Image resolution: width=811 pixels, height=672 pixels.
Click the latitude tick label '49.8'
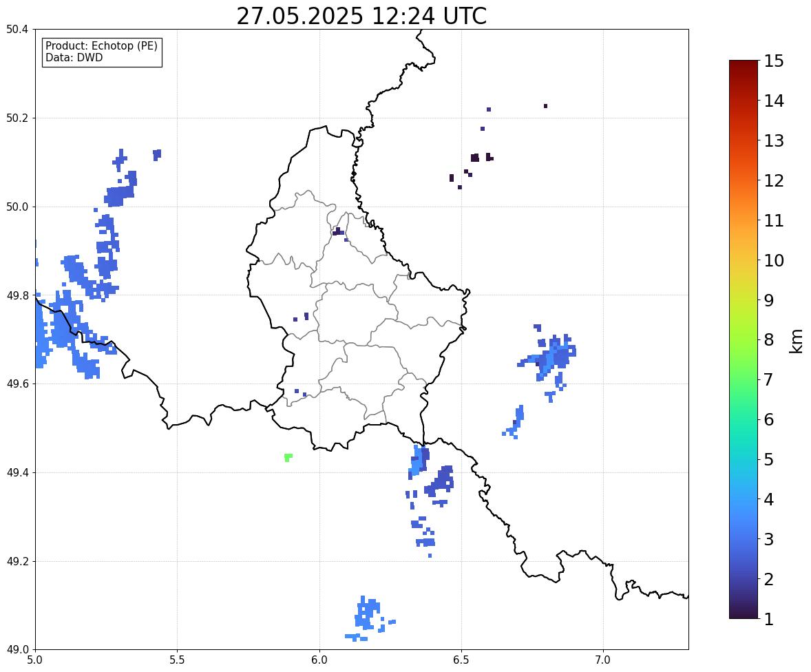(17, 295)
